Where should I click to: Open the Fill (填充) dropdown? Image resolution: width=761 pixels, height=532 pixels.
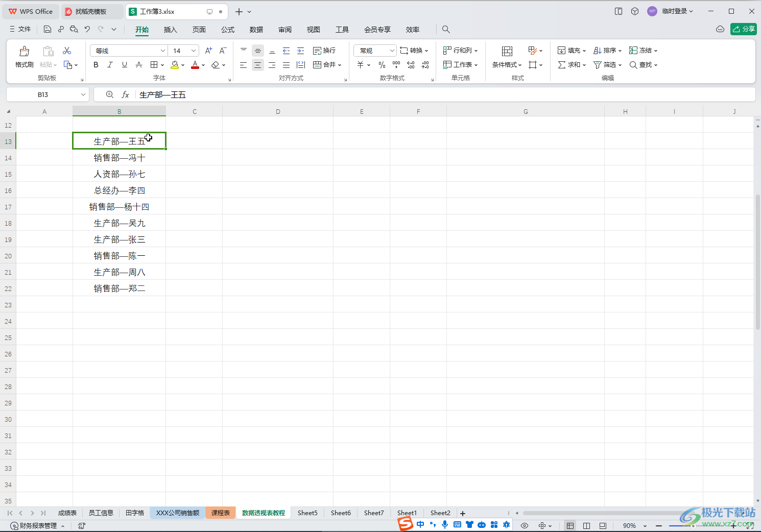(572, 51)
